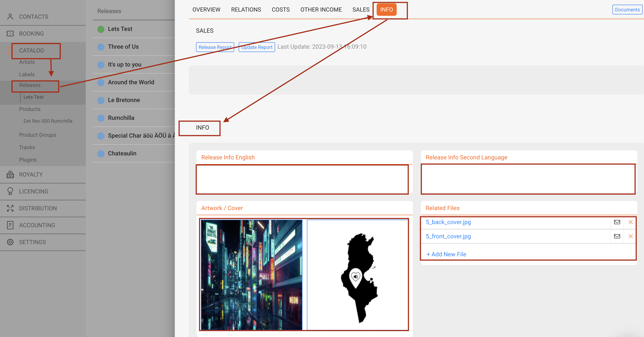This screenshot has width=644, height=337.
Task: Open the 5_front_cover.jpg file link
Action: coord(448,236)
